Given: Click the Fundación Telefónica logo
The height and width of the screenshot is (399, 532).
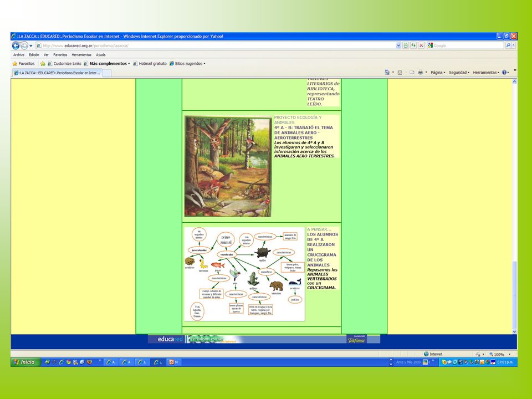Looking at the screenshot, I should point(356,339).
